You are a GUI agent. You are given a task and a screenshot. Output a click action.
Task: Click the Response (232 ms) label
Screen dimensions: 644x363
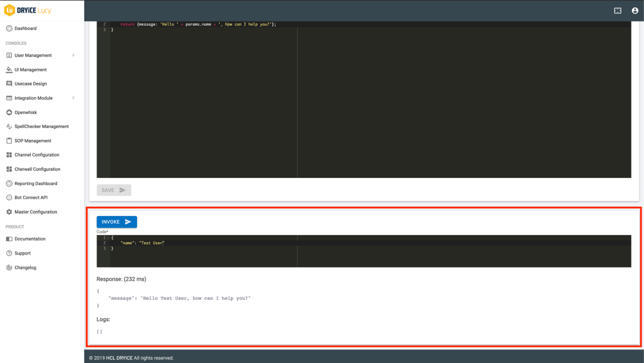pyautogui.click(x=121, y=279)
